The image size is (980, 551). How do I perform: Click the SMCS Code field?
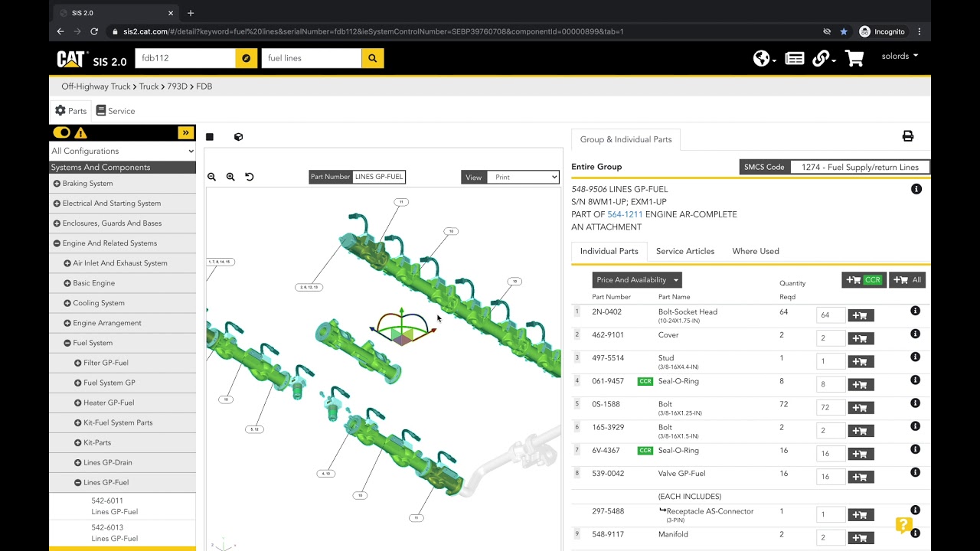tap(861, 167)
